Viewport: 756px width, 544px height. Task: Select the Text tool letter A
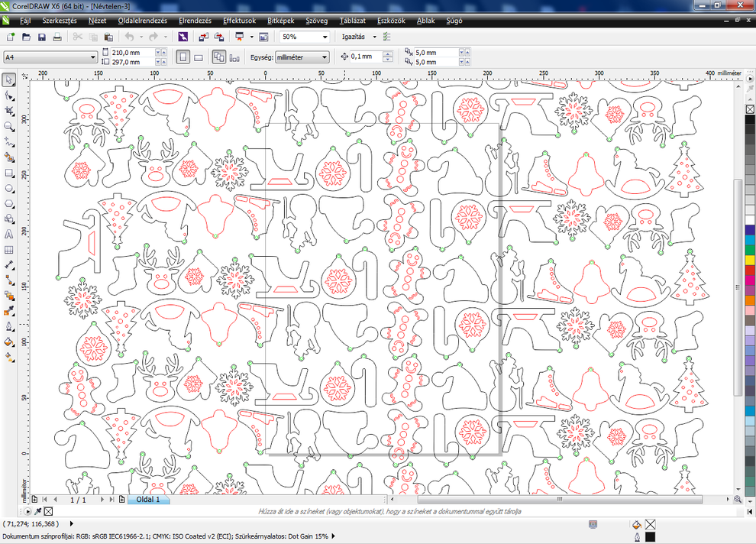click(x=8, y=235)
